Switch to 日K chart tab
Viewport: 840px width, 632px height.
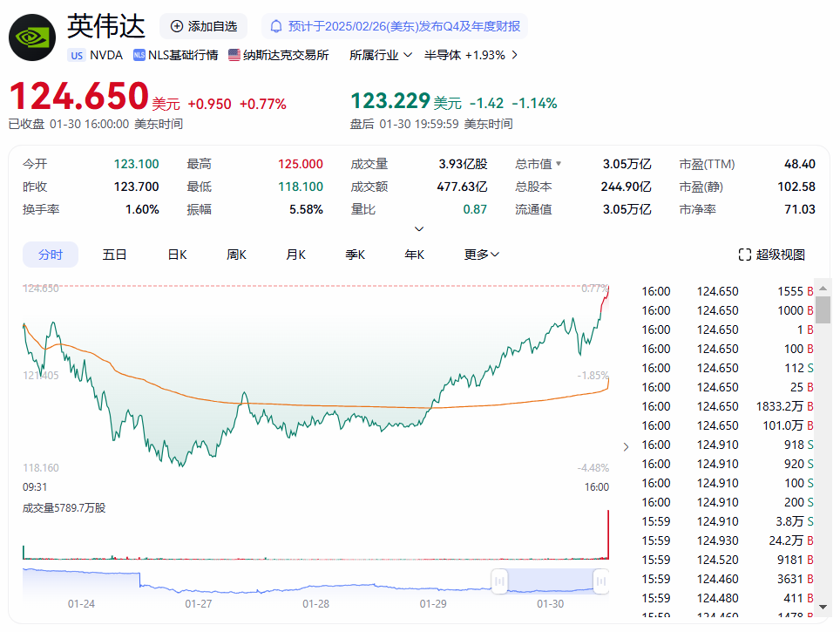coord(177,255)
